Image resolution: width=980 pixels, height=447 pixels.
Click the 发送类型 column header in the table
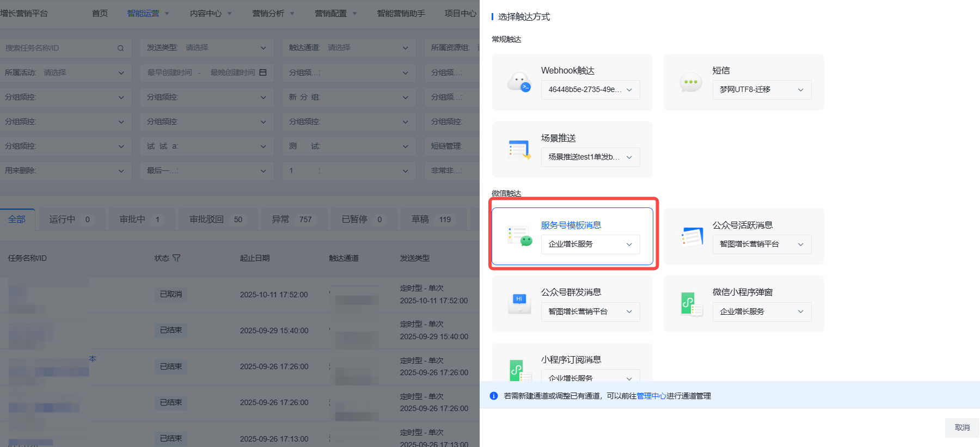point(415,258)
